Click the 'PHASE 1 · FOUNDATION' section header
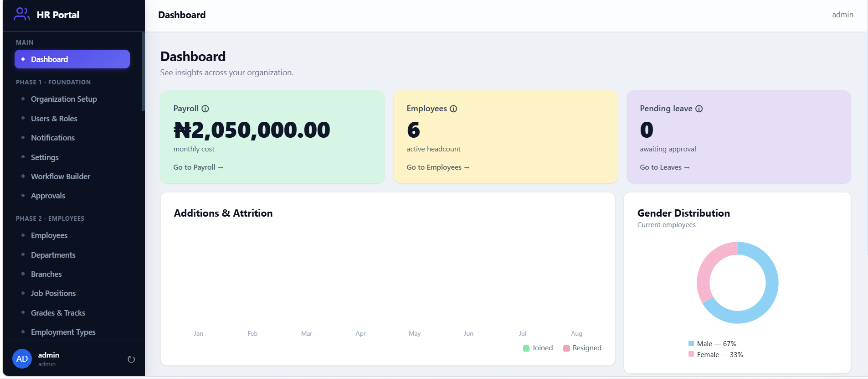868x379 pixels. (53, 82)
